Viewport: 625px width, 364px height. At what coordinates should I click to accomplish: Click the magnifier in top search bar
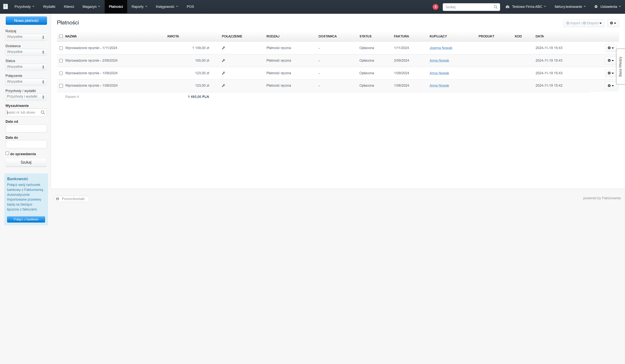pyautogui.click(x=495, y=7)
